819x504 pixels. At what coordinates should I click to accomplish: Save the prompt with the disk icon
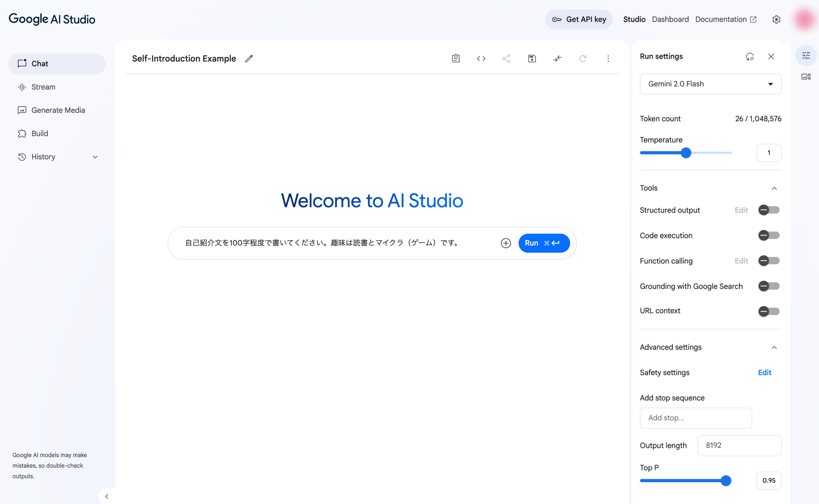[532, 59]
